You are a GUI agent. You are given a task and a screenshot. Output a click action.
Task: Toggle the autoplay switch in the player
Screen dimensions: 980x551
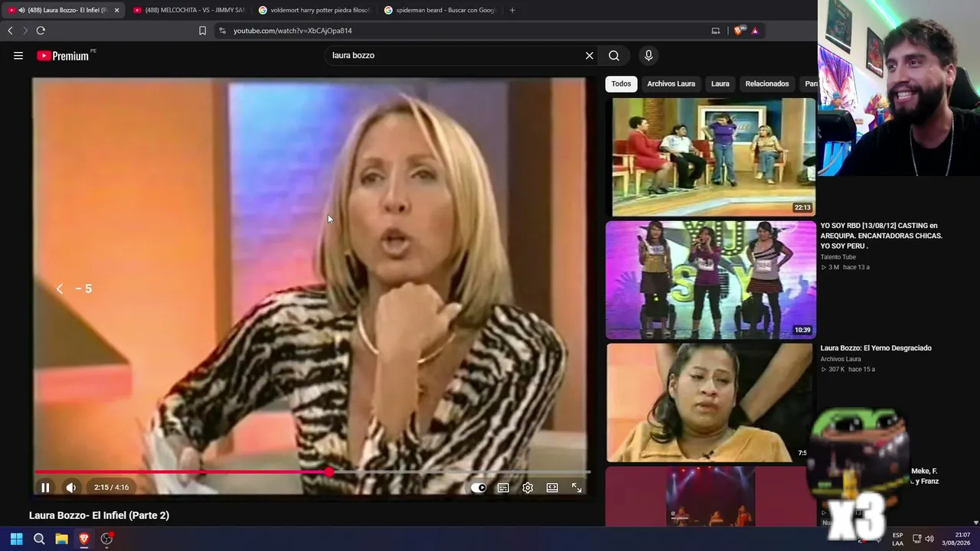(479, 487)
